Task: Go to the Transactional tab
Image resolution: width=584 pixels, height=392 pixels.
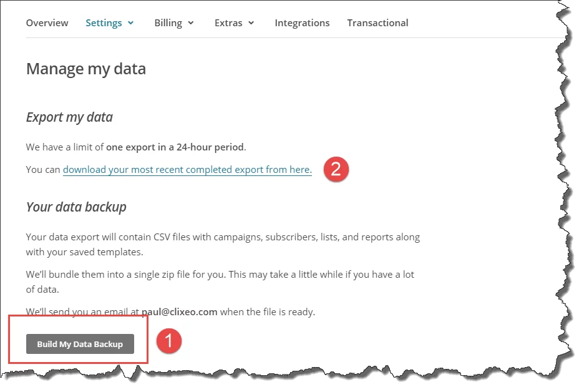Action: [x=377, y=23]
